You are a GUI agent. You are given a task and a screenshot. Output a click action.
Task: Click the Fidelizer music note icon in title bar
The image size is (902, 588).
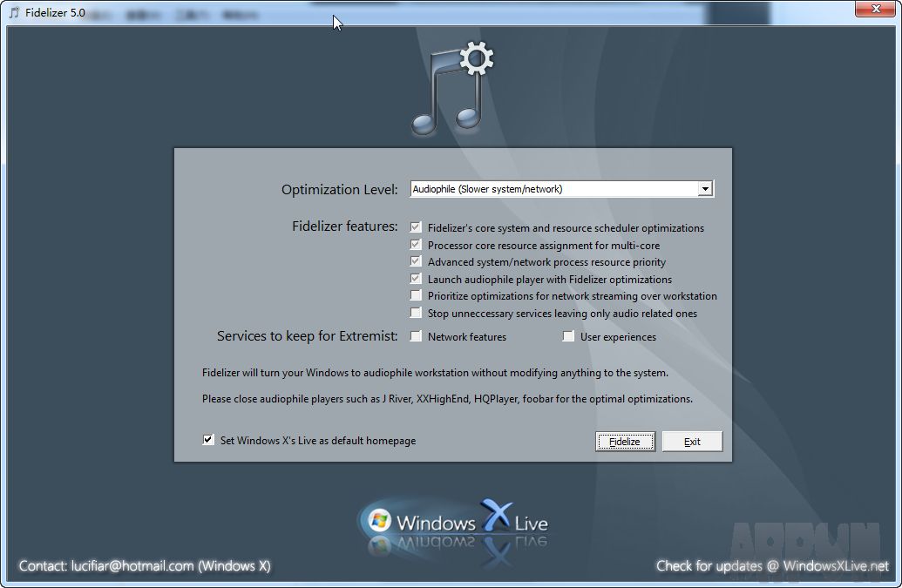(15, 12)
